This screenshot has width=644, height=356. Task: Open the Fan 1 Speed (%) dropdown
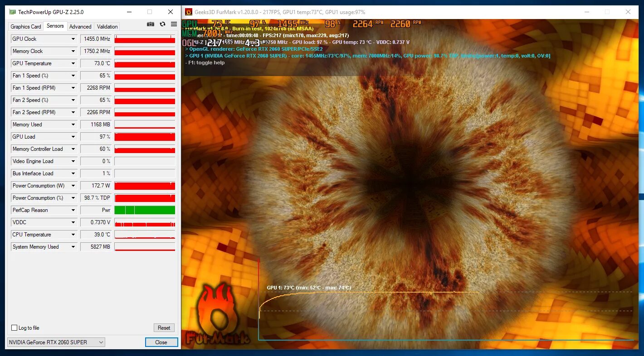point(73,76)
